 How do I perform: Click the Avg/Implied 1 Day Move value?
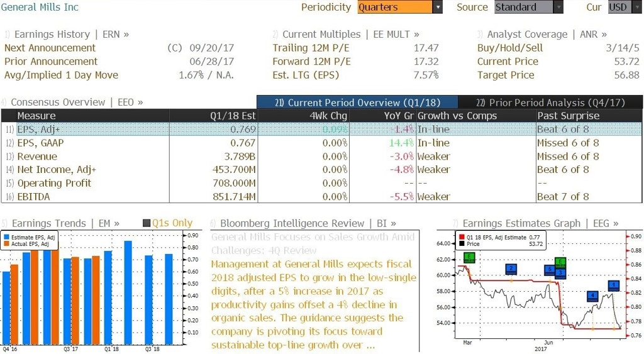(x=206, y=75)
